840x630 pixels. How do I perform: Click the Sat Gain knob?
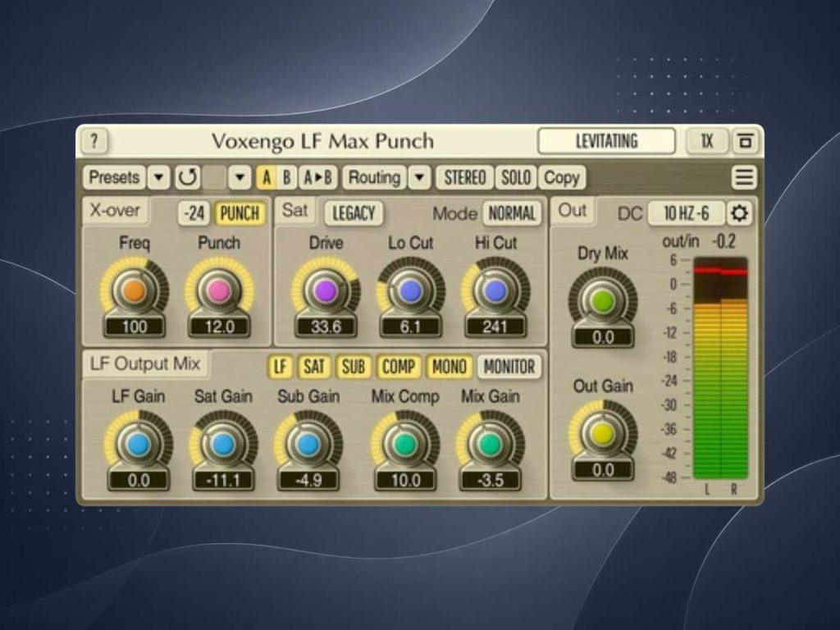pos(223,445)
